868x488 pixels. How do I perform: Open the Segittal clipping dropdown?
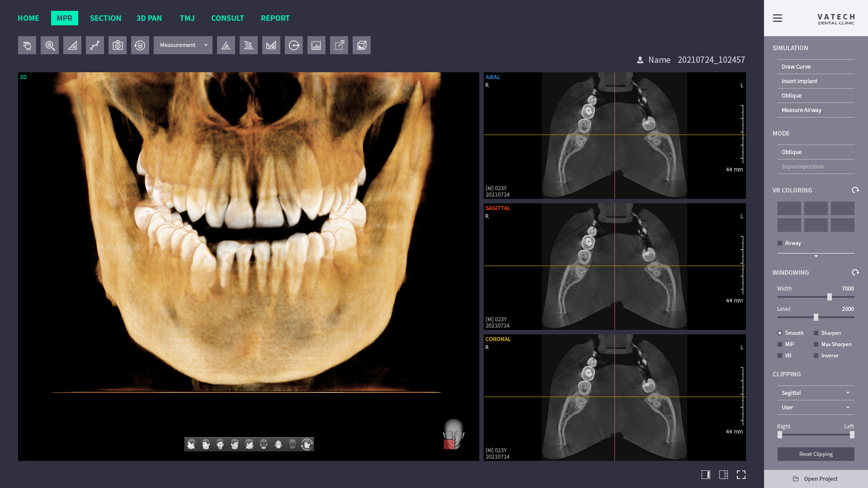coord(816,393)
